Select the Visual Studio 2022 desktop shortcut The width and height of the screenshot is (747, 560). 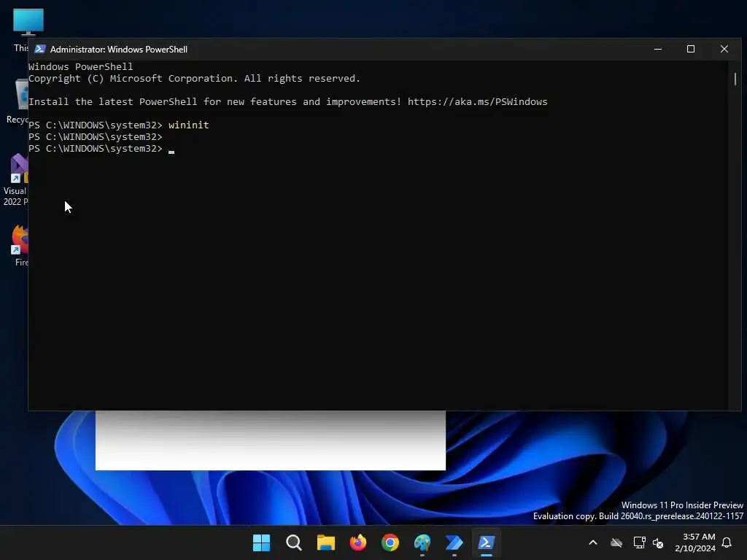16,180
